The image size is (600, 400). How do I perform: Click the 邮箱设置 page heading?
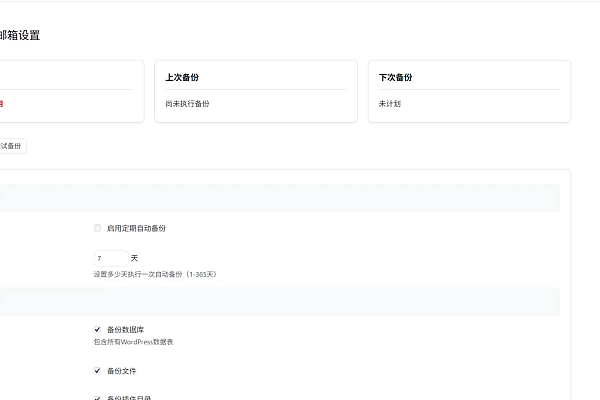point(19,35)
